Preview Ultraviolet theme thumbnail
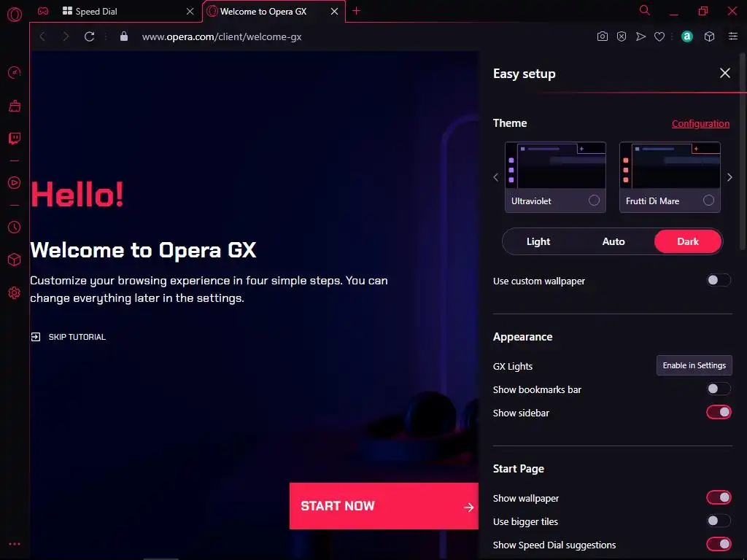This screenshot has height=560, width=747. (x=555, y=166)
